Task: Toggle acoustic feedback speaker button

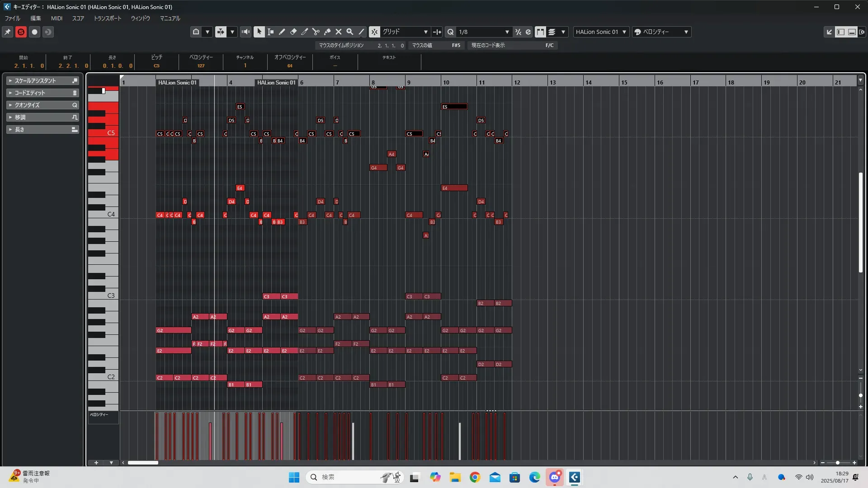Action: point(245,32)
